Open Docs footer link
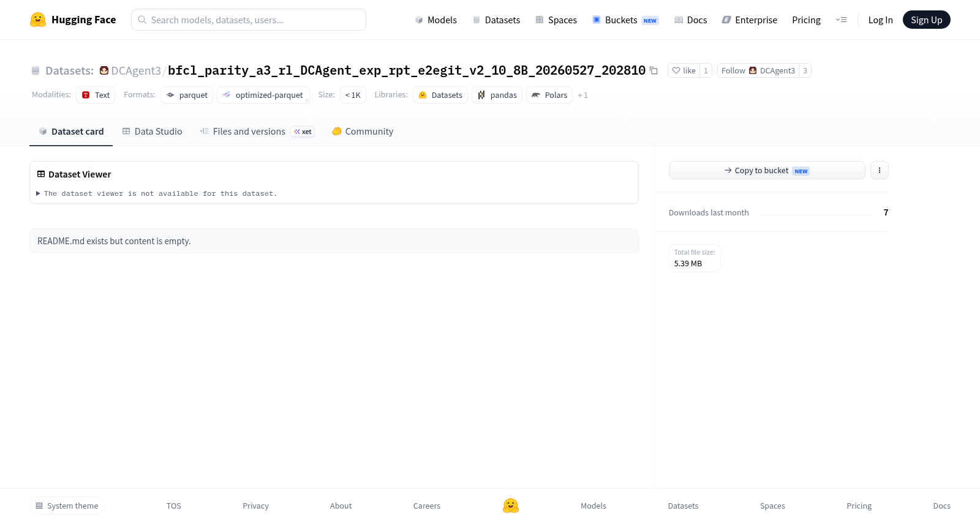Image resolution: width=980 pixels, height=527 pixels. coord(941,506)
